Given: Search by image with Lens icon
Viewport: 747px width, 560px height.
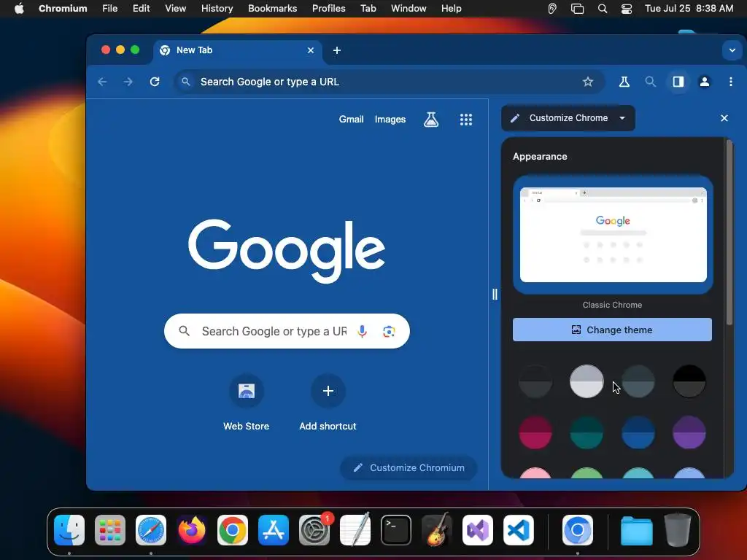Looking at the screenshot, I should (389, 332).
